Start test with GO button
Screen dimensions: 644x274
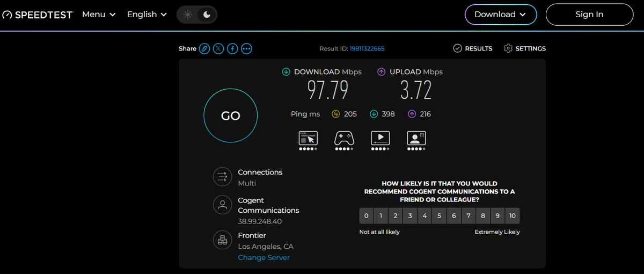pos(231,116)
